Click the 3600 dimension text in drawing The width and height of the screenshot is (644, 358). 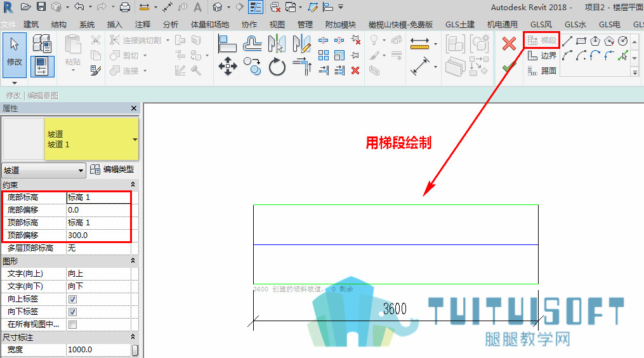point(395,308)
